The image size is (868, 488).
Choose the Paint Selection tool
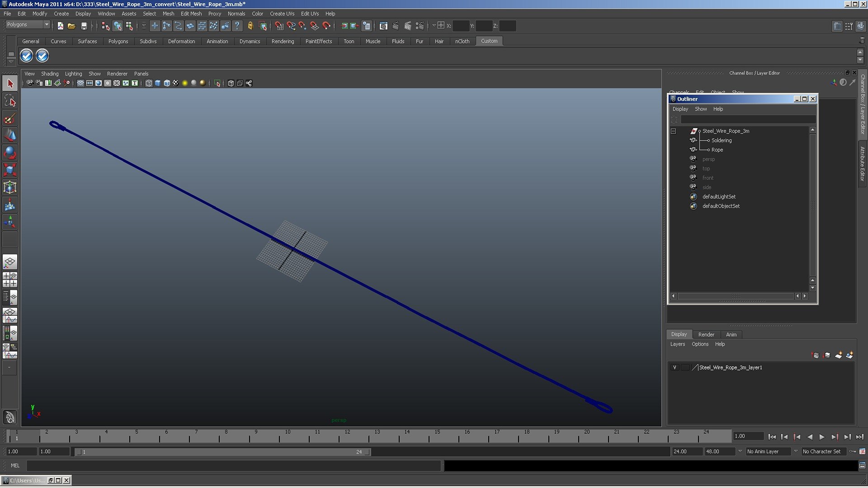click(x=10, y=118)
